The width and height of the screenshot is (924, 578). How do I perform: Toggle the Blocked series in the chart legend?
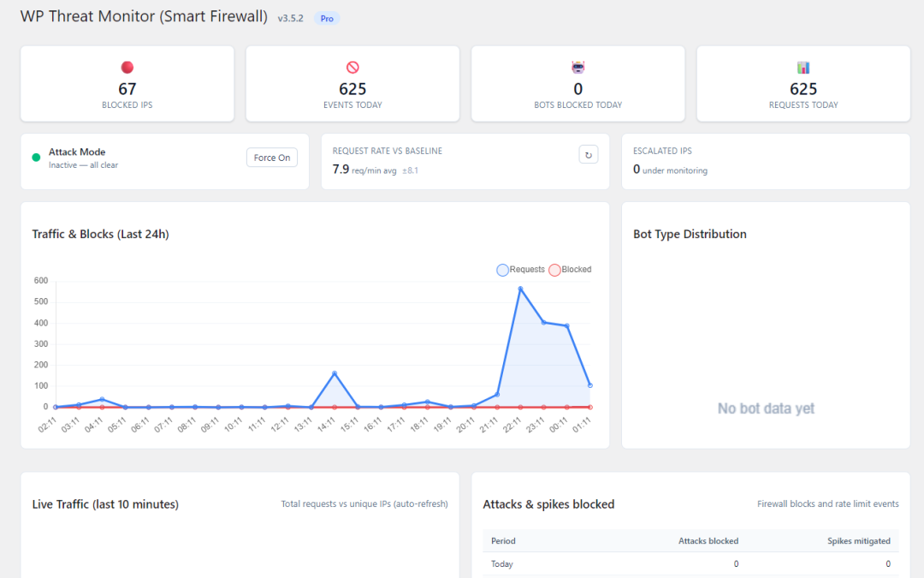tap(570, 270)
